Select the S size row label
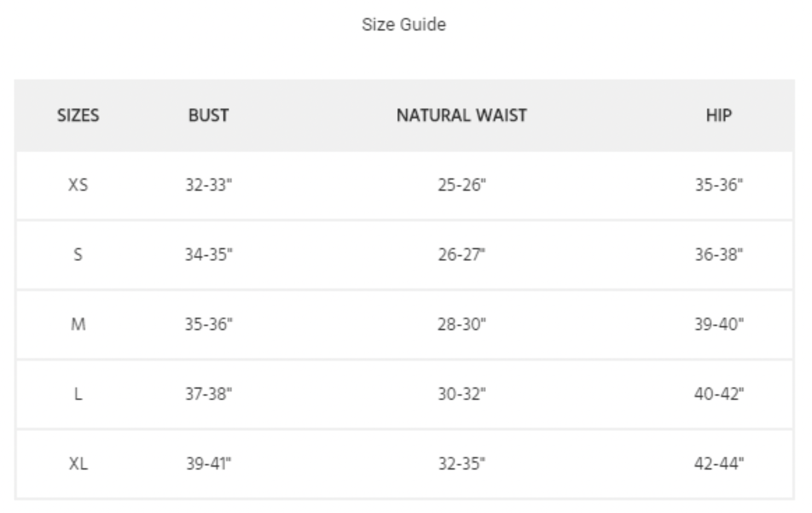The width and height of the screenshot is (812, 513). 78,254
